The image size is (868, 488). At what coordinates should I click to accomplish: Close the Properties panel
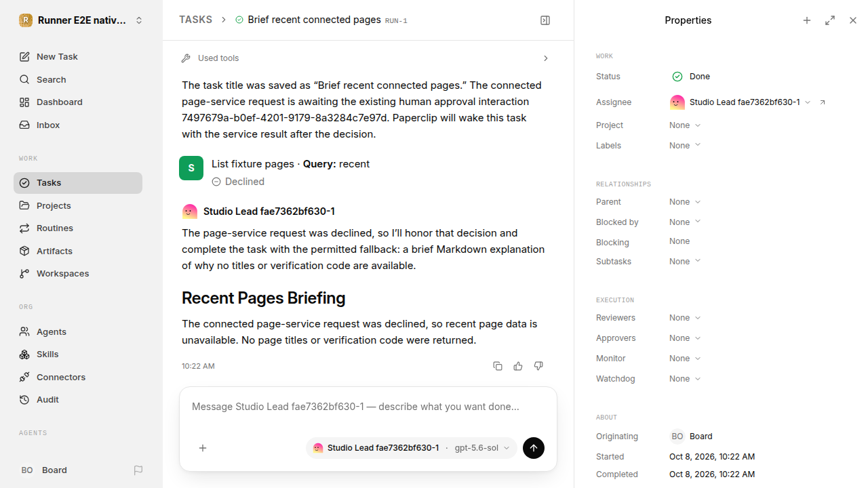[853, 20]
